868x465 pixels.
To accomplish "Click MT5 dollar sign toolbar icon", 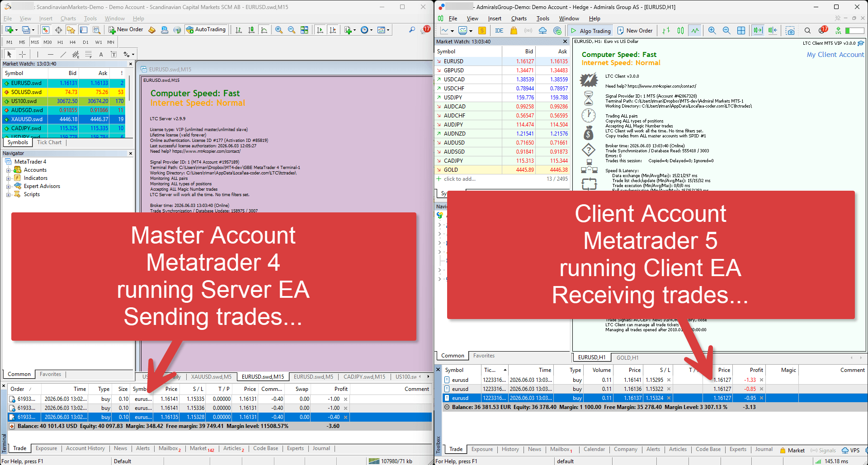I will [x=482, y=31].
